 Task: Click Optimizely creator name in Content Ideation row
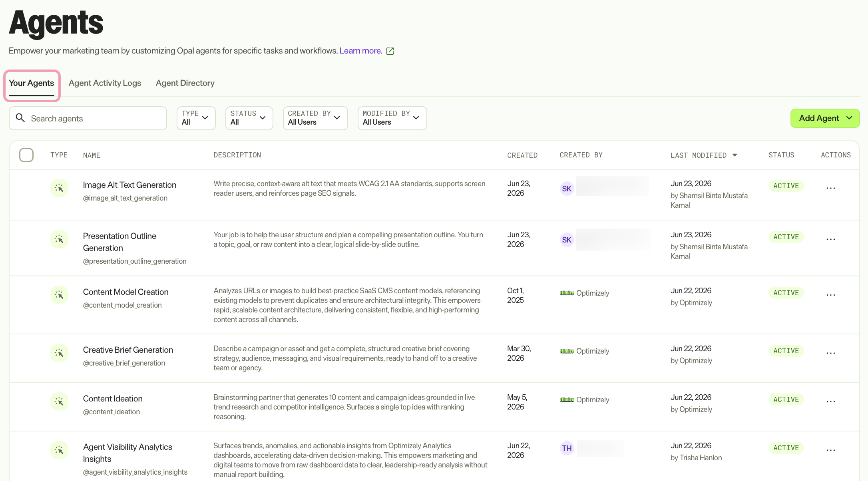[593, 400]
